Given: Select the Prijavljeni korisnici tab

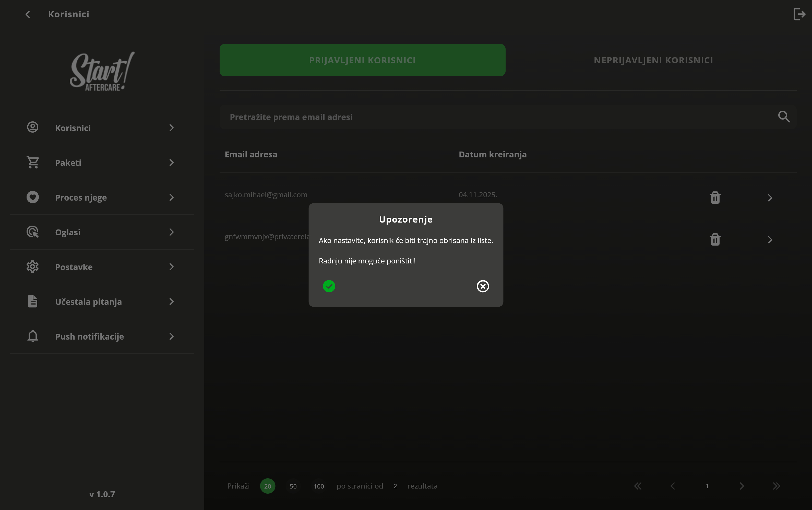Looking at the screenshot, I should 362,60.
